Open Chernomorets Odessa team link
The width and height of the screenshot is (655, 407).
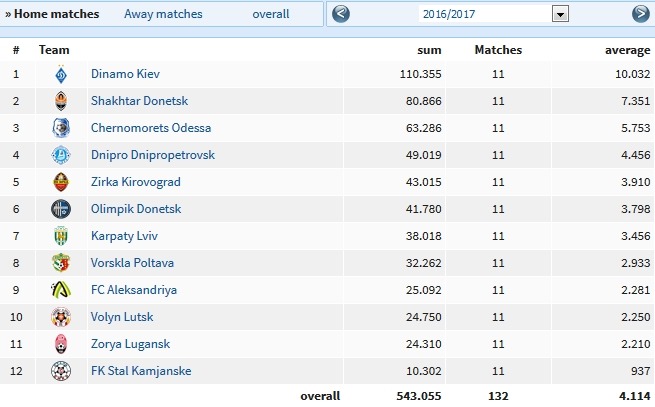151,128
